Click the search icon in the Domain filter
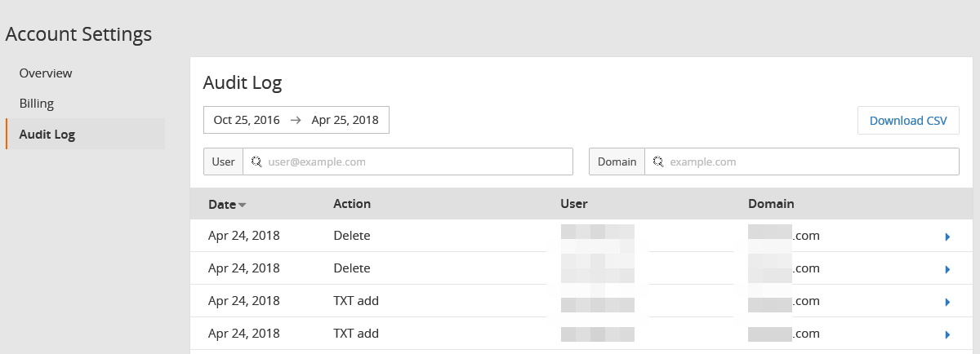This screenshot has width=980, height=354. click(x=657, y=162)
